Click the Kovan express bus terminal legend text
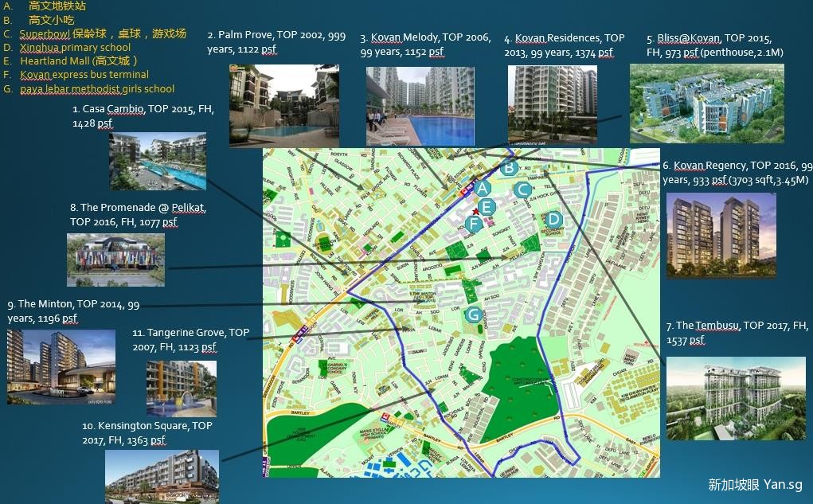The image size is (813, 504). click(84, 75)
